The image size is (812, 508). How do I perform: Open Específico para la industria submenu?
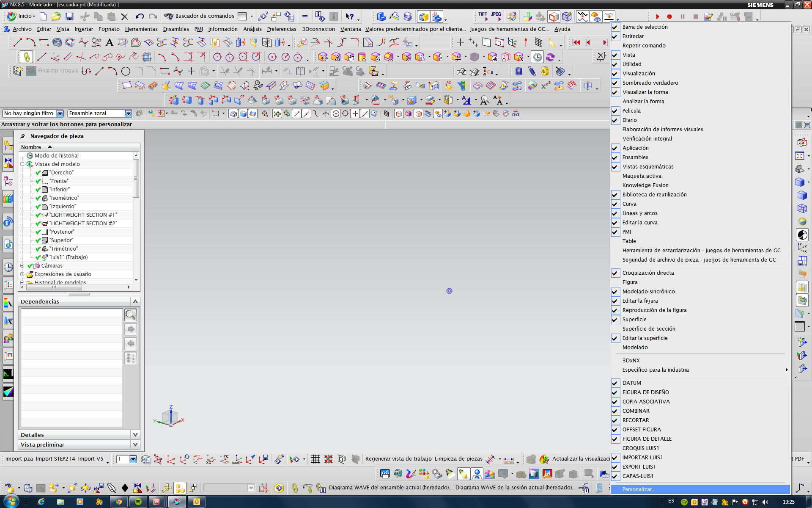pos(700,370)
